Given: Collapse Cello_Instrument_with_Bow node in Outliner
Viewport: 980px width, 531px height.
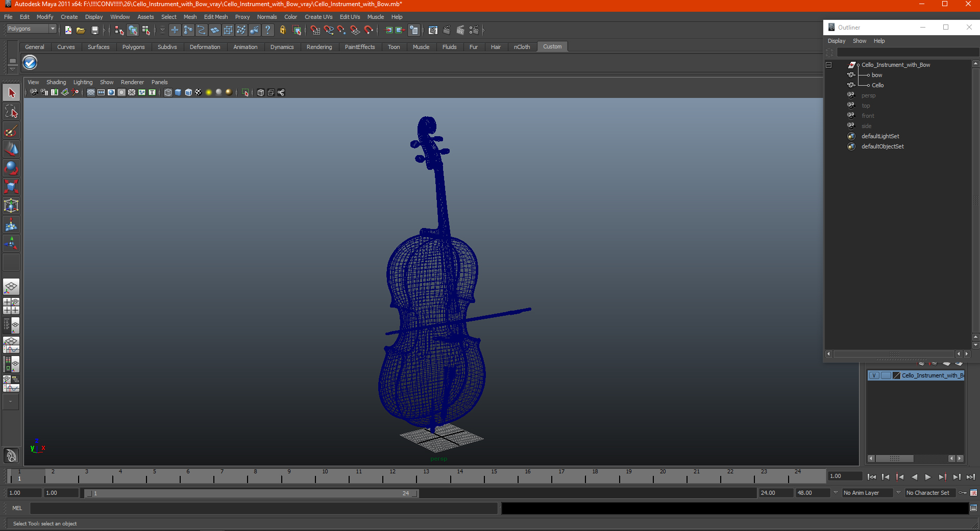Looking at the screenshot, I should [829, 65].
